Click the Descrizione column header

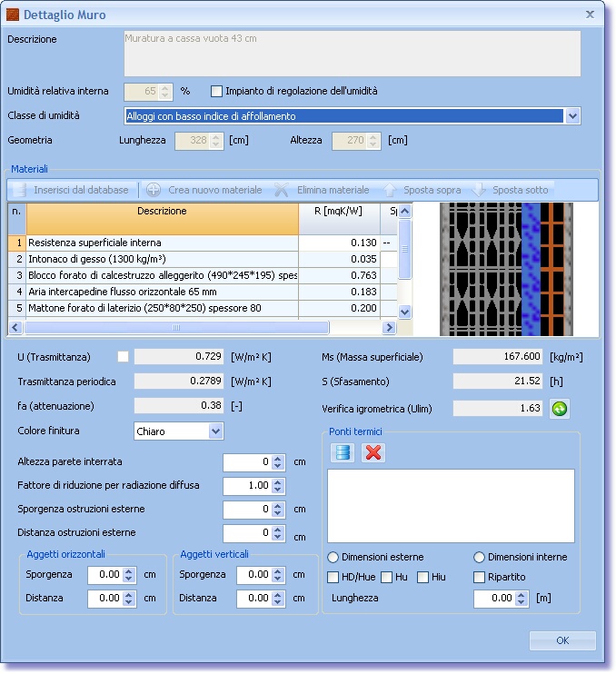coord(162,219)
